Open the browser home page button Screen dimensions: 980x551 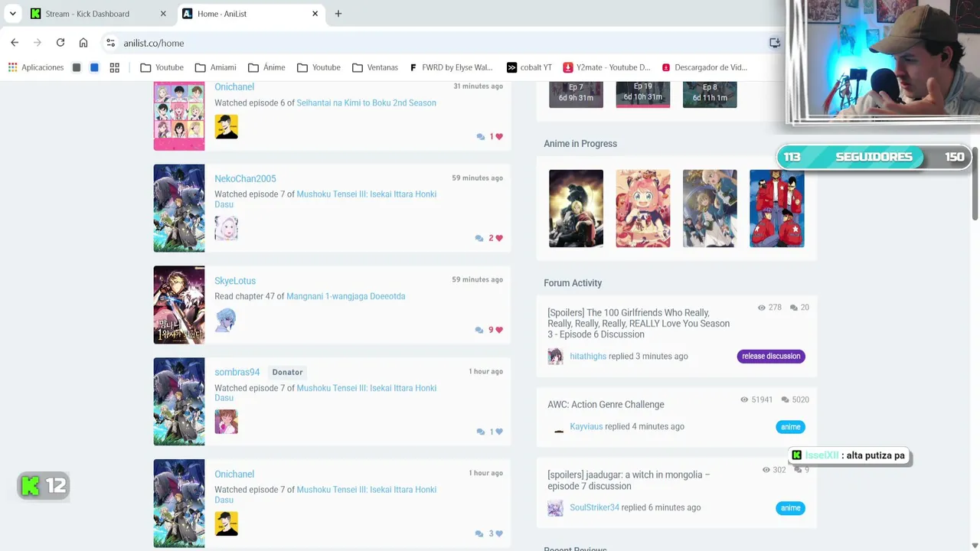click(83, 43)
